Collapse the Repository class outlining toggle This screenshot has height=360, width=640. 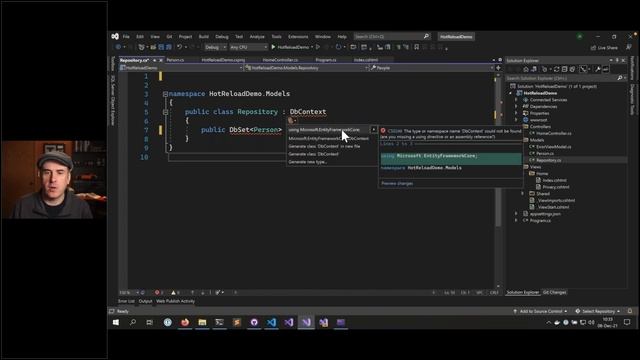click(x=165, y=112)
